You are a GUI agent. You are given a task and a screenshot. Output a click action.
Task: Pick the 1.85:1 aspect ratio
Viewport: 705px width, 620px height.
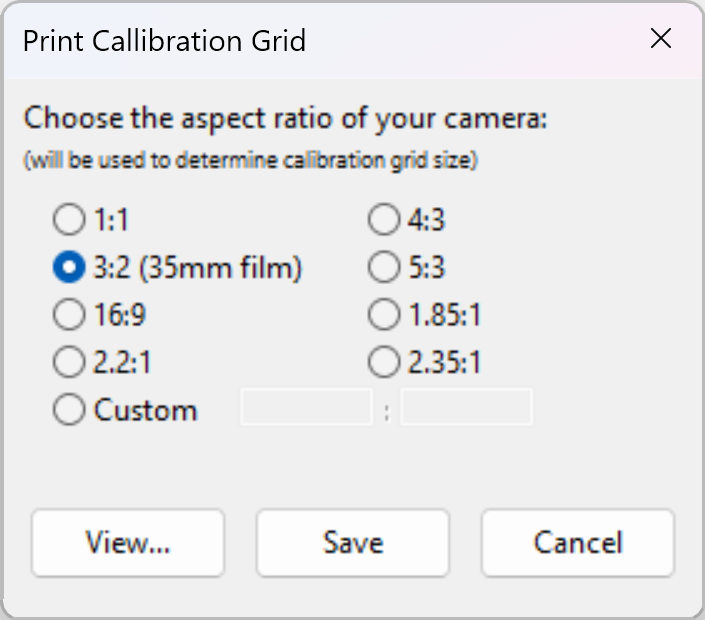point(384,315)
